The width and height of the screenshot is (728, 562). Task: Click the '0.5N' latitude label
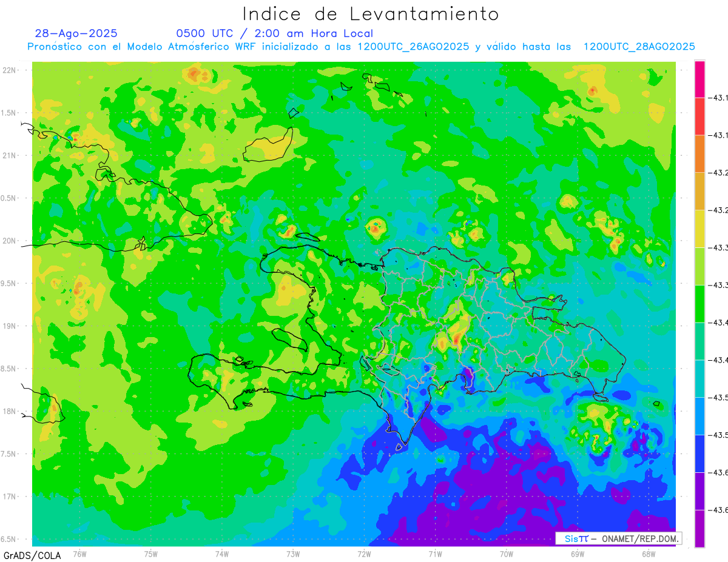tap(9, 198)
